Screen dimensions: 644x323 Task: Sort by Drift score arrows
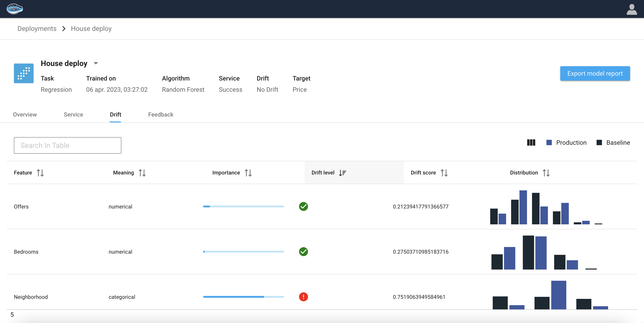[x=444, y=173]
